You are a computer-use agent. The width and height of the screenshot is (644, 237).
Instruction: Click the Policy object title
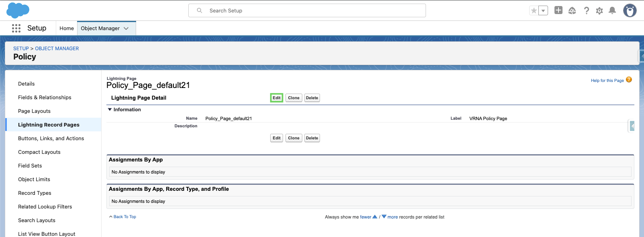tap(24, 57)
